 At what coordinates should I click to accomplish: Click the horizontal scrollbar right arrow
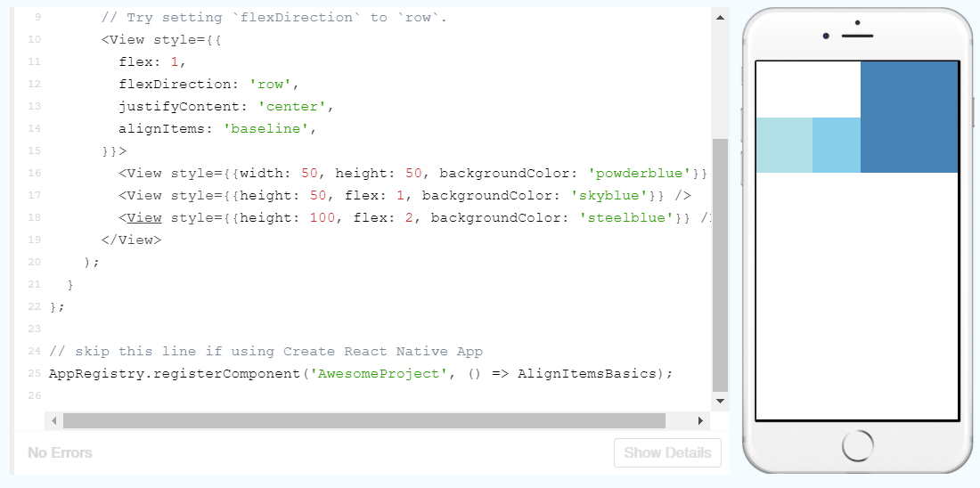coord(701,420)
